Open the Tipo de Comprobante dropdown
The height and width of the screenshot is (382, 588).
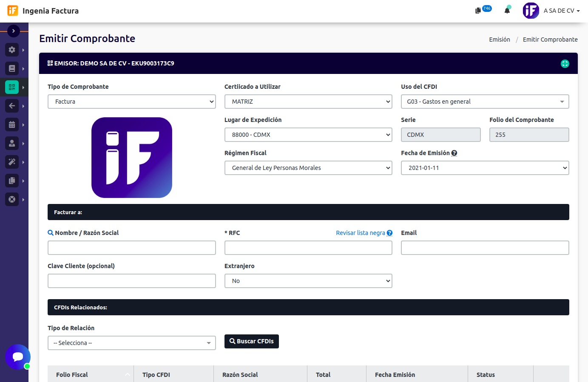point(131,102)
